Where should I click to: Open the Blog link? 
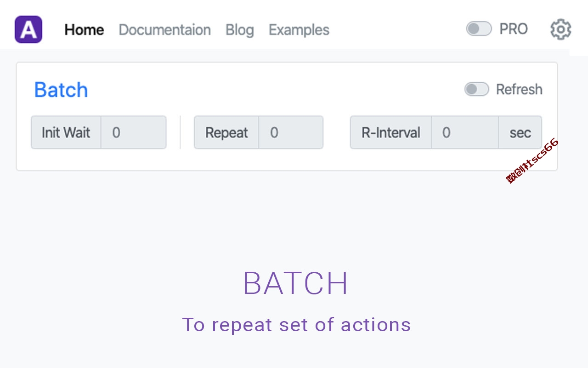[x=239, y=30]
